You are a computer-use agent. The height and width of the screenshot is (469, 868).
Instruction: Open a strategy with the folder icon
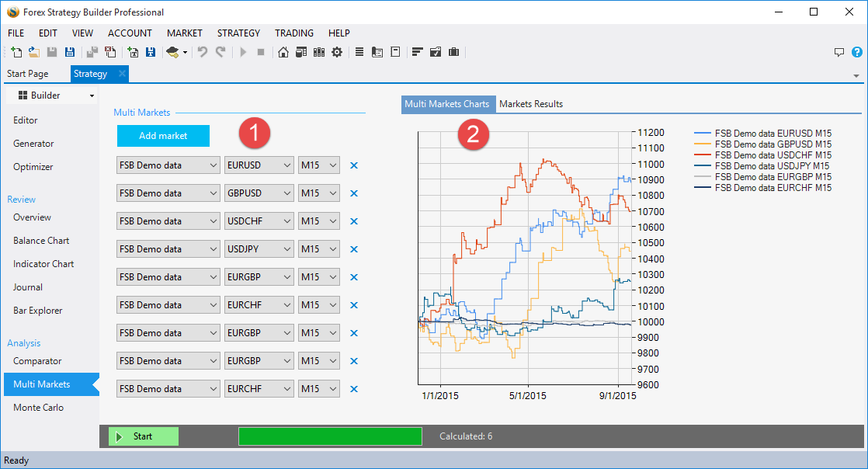click(x=34, y=52)
